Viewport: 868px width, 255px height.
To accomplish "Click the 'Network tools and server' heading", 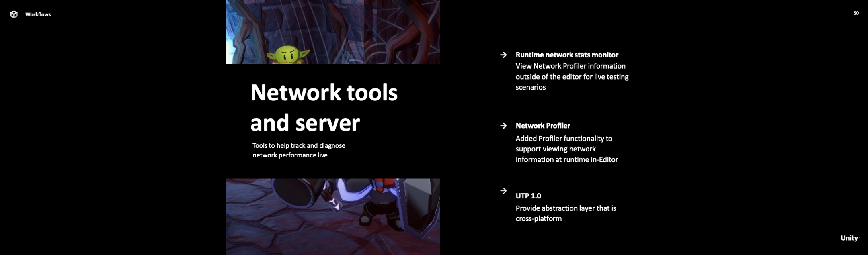I will (324, 107).
